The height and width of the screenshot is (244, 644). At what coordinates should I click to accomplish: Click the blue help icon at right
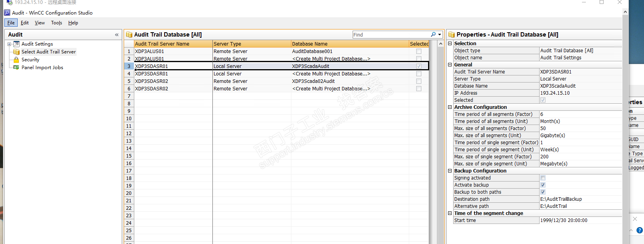pyautogui.click(x=640, y=230)
